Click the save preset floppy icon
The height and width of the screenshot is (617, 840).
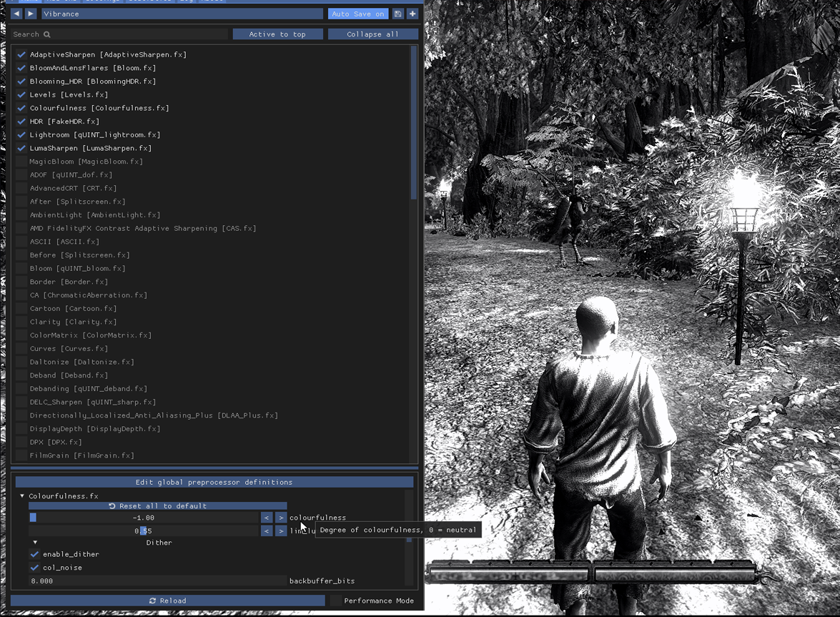click(x=397, y=14)
